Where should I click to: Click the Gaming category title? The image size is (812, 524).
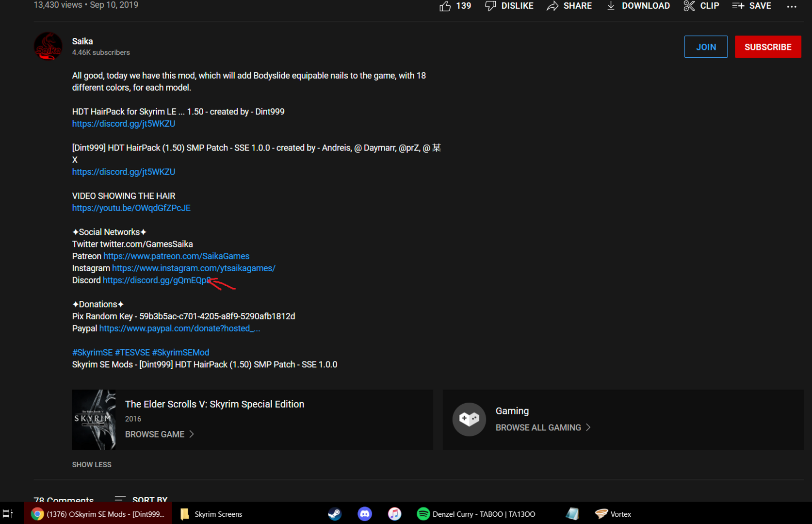(512, 411)
